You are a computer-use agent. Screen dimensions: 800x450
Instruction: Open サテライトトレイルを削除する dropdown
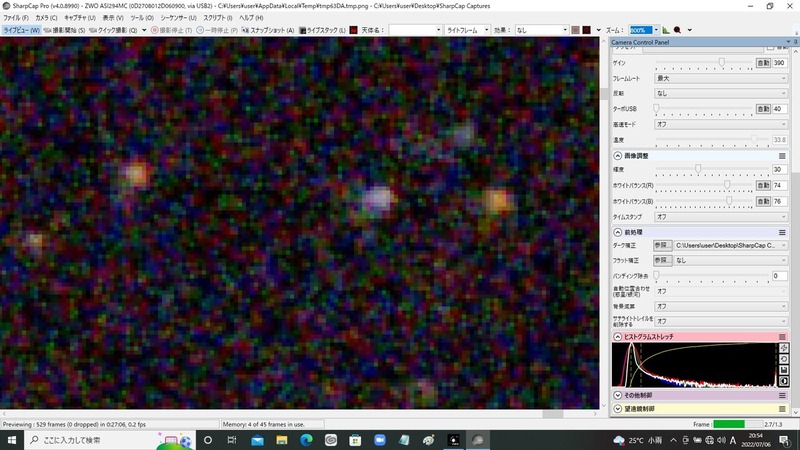pyautogui.click(x=721, y=321)
